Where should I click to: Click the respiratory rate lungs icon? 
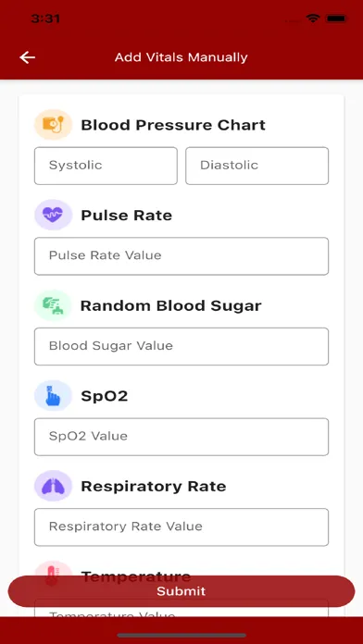[53, 486]
